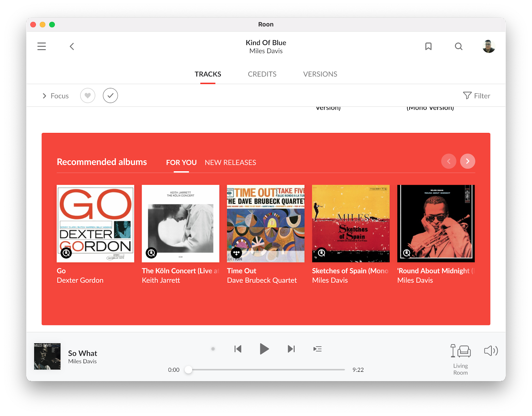This screenshot has width=532, height=416.
Task: Open the Sketches of Spain cover
Action: (x=351, y=224)
